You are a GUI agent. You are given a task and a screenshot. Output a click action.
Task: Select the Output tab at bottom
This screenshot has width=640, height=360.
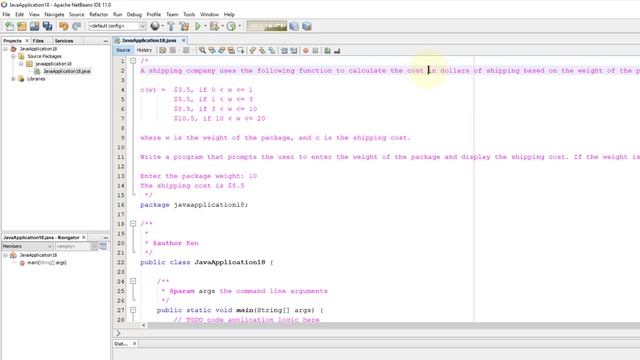121,344
